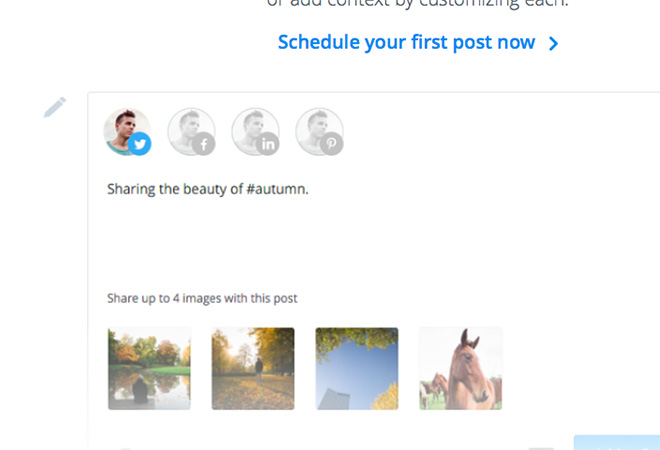Click the post text "Sharing the beauty of"

175,188
